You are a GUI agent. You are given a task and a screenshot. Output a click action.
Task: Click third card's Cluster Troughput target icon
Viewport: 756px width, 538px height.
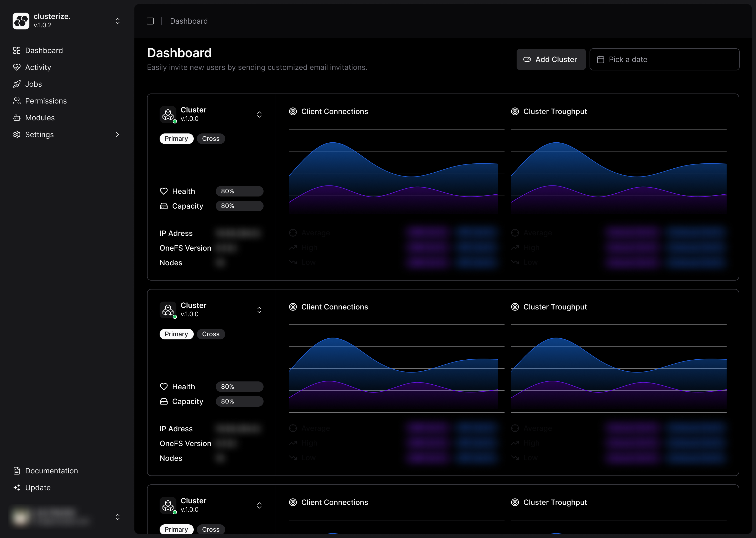pos(515,502)
